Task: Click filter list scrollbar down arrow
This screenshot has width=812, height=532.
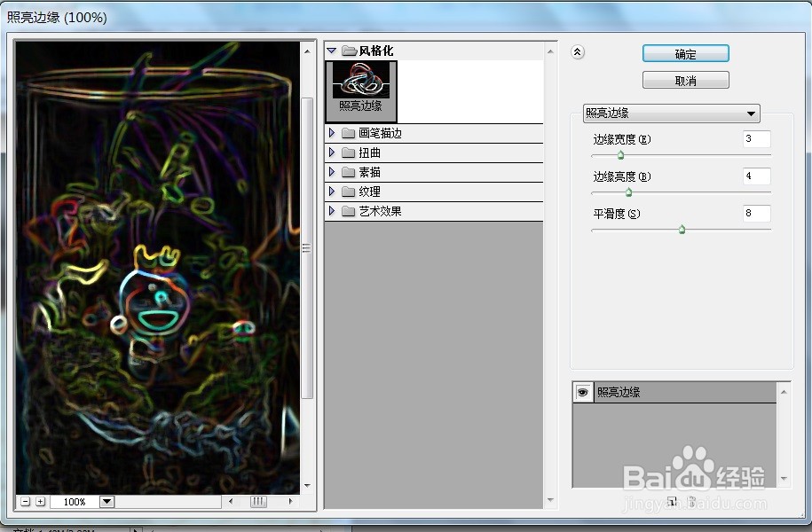Action: pos(550,500)
